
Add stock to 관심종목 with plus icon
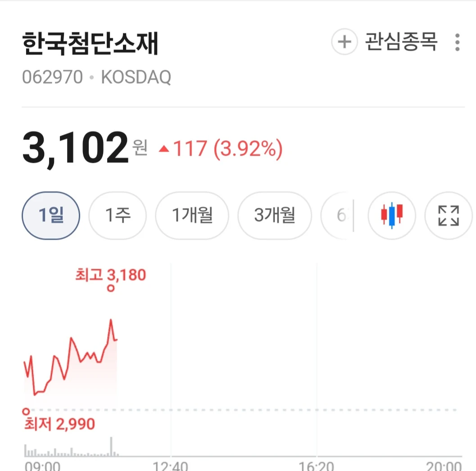point(344,42)
